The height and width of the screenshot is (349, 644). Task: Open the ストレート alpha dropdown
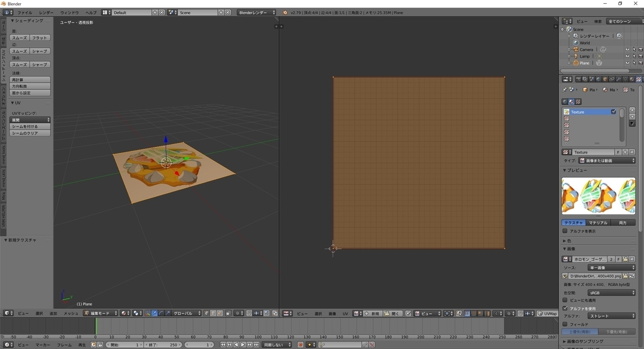[611, 316]
